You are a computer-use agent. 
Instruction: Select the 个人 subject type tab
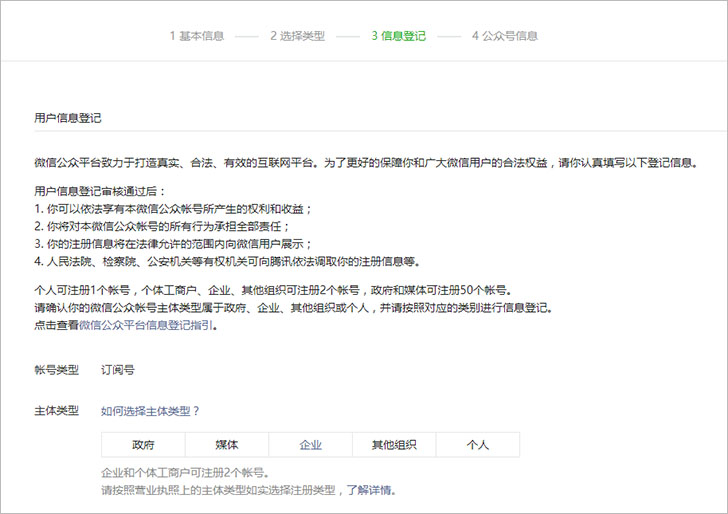click(x=478, y=445)
